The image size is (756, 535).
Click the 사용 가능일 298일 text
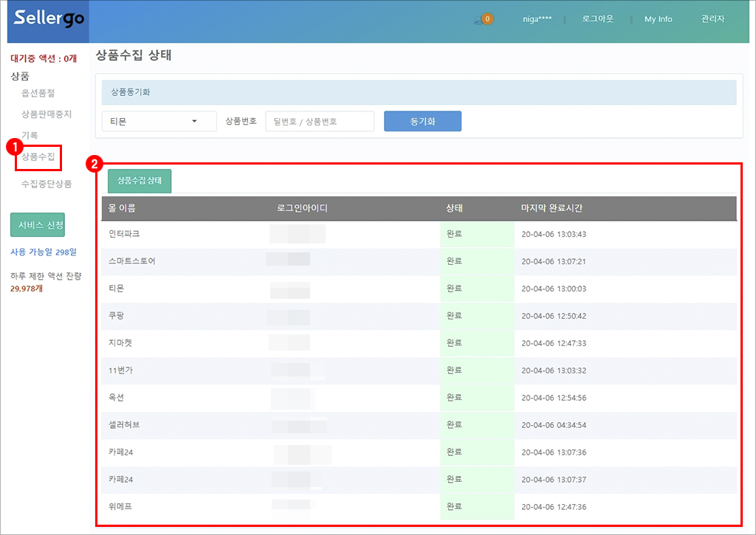pos(44,252)
